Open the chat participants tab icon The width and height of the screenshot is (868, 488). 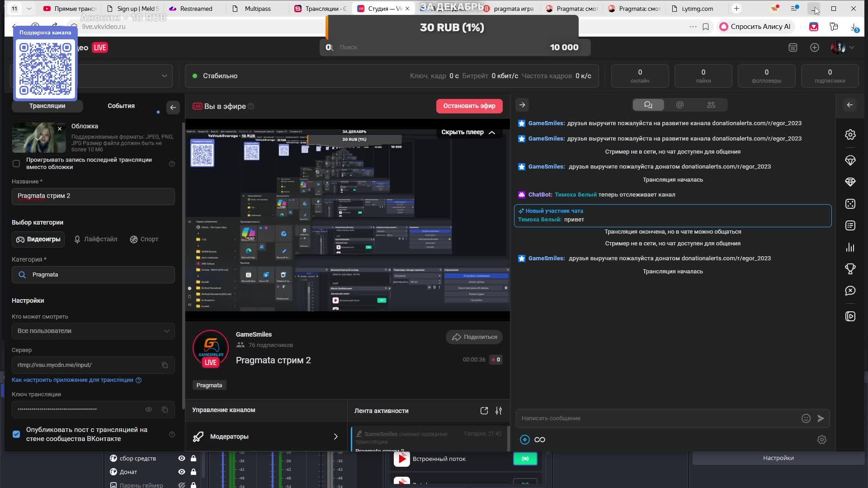[711, 105]
